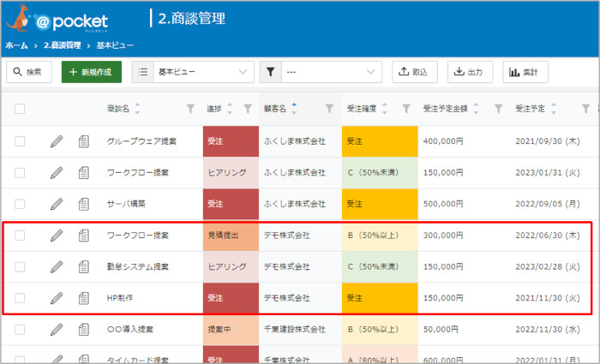Click the 見積提出 orange status cell
Screen dimensions: 600x364
[231, 236]
